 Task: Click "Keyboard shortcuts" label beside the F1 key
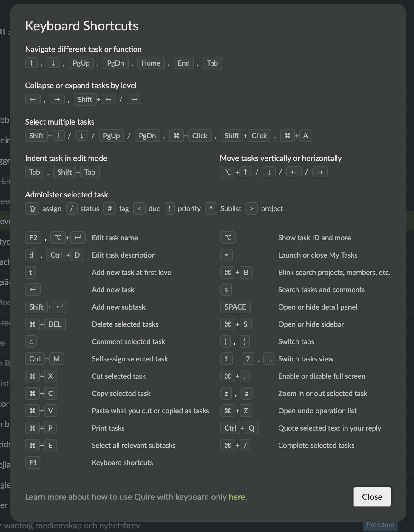(x=123, y=463)
